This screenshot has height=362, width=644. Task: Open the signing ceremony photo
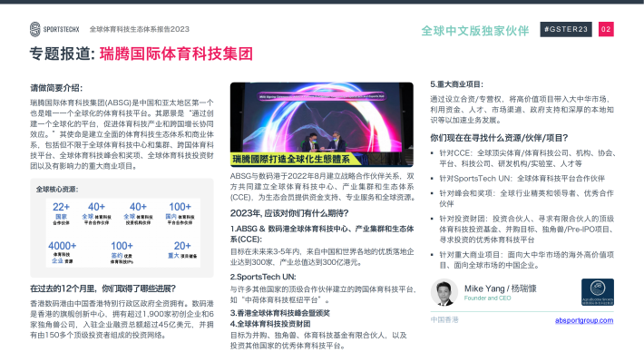point(322,124)
